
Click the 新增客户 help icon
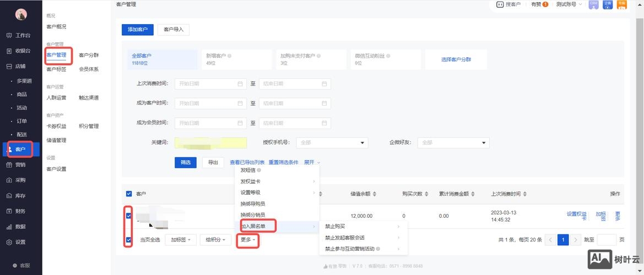tap(230, 56)
